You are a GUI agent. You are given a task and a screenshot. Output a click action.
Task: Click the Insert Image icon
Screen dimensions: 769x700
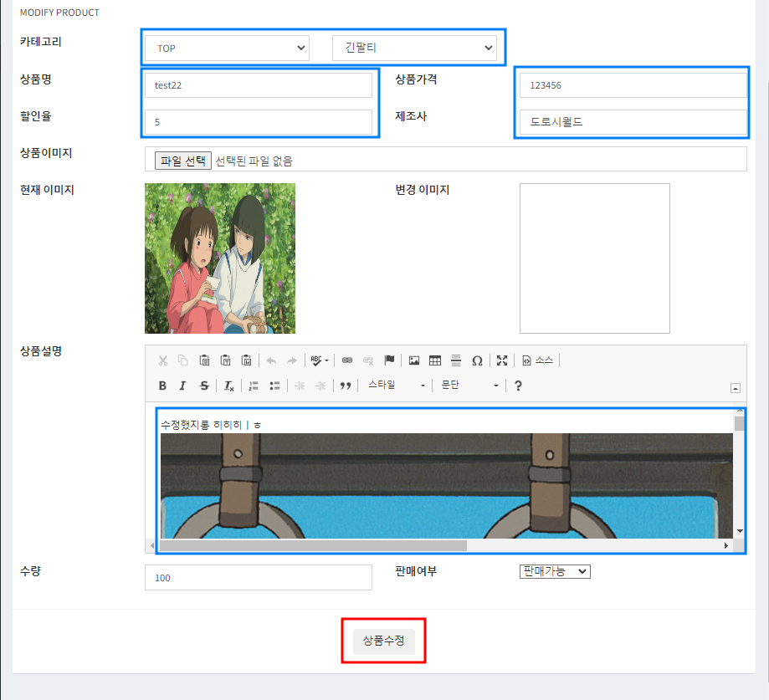coord(414,360)
